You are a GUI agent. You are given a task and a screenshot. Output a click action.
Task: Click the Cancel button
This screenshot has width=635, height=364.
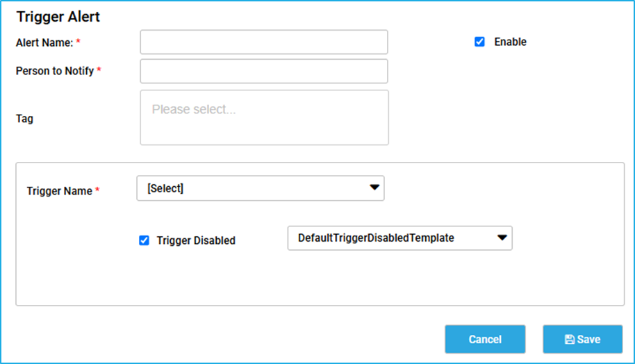click(x=485, y=339)
